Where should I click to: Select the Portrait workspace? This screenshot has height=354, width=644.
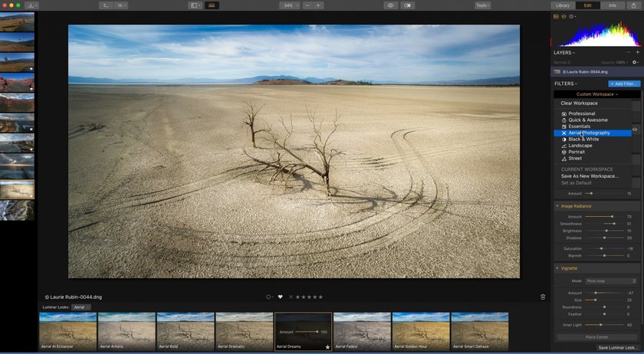[593, 152]
